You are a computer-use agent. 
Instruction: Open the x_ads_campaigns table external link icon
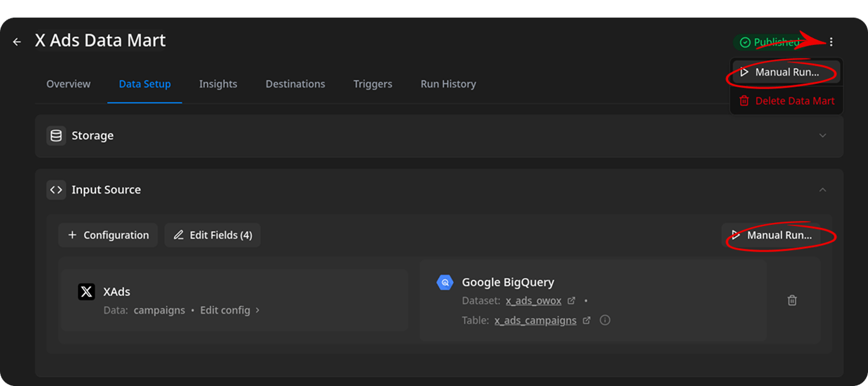pyautogui.click(x=587, y=321)
